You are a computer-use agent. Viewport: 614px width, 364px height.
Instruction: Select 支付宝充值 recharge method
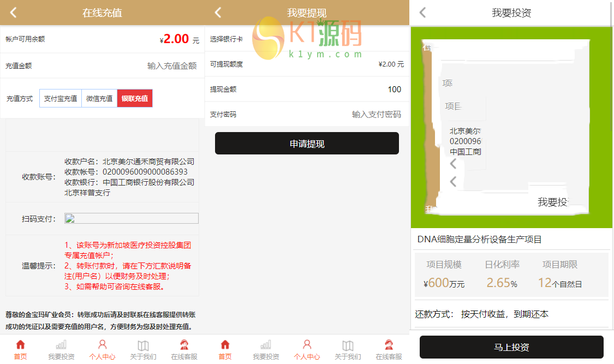tap(60, 98)
